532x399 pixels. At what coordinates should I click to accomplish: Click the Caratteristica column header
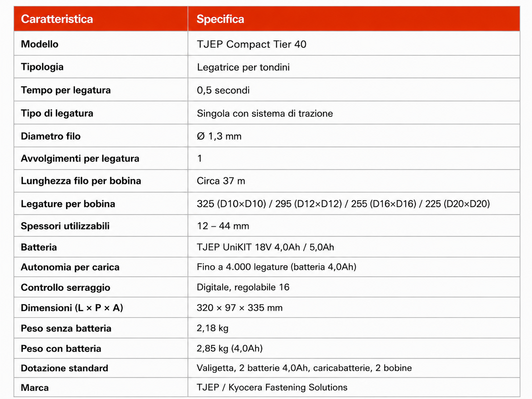57,19
